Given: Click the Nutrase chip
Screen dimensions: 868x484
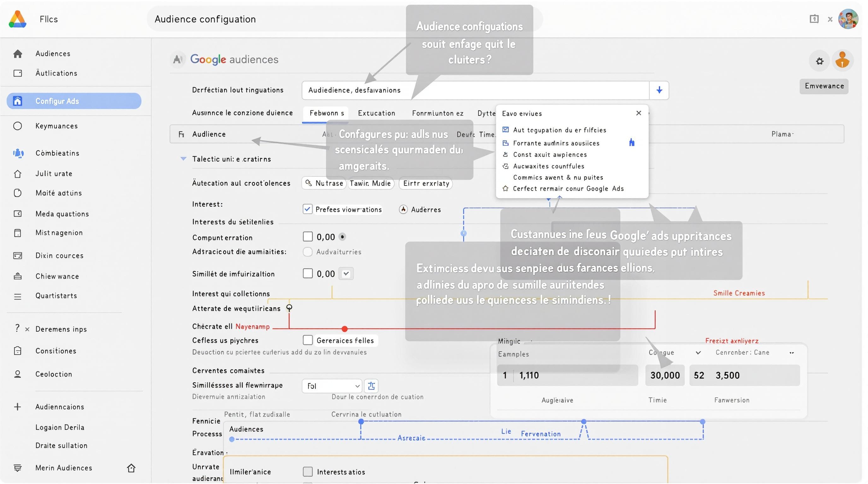Looking at the screenshot, I should tap(324, 183).
